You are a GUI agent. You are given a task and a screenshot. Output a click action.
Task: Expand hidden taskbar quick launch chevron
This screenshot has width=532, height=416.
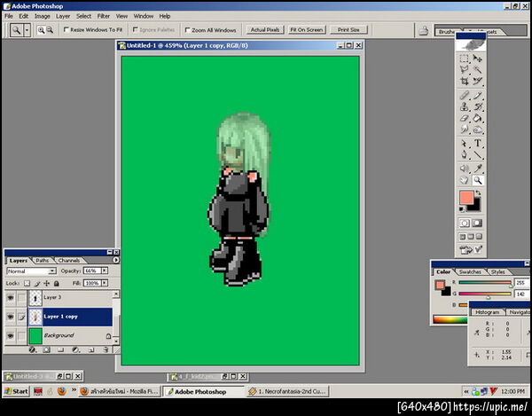coord(74,391)
